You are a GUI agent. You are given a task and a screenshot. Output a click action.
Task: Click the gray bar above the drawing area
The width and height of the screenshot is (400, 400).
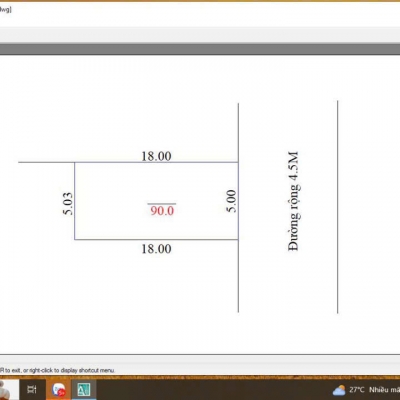pos(200,49)
